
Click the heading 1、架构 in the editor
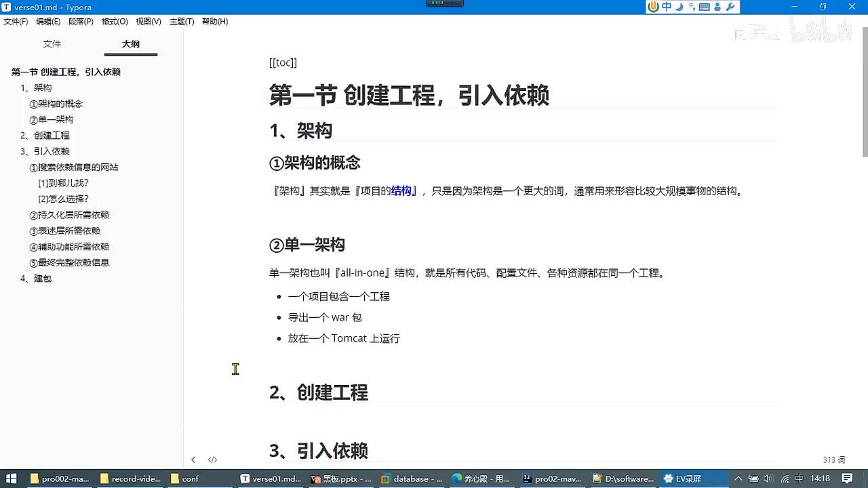(x=300, y=130)
